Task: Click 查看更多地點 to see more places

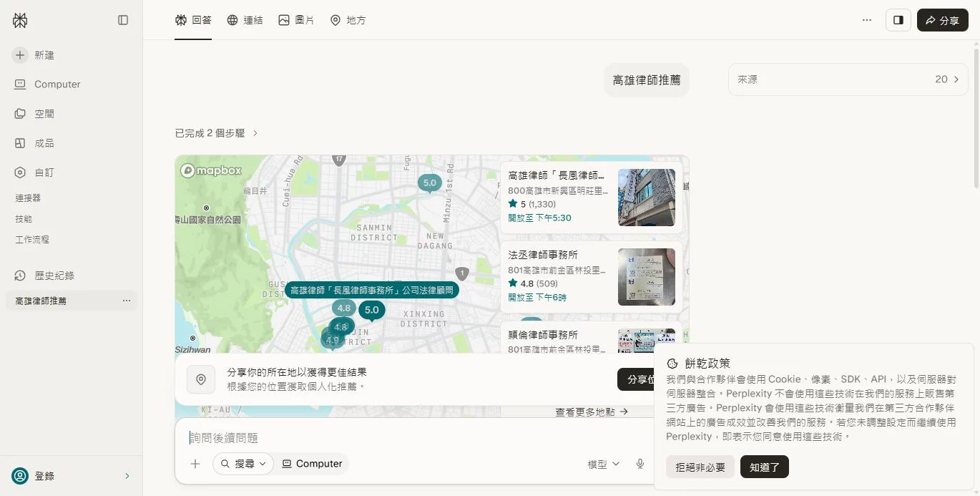Action: click(x=592, y=412)
